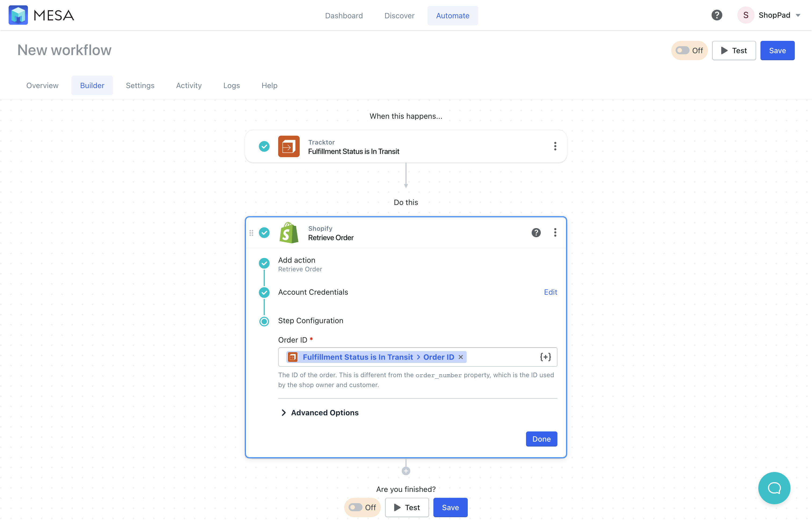Add a step with the plus circle
Viewport: 812px width, 526px height.
[x=406, y=471]
